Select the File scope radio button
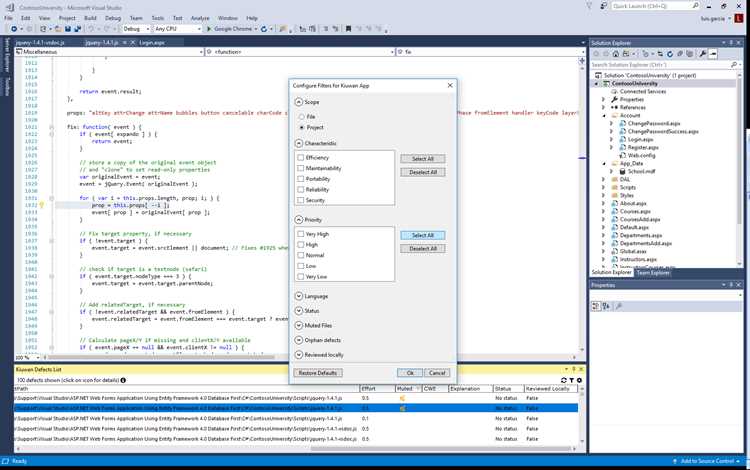This screenshot has height=470, width=750. (301, 117)
